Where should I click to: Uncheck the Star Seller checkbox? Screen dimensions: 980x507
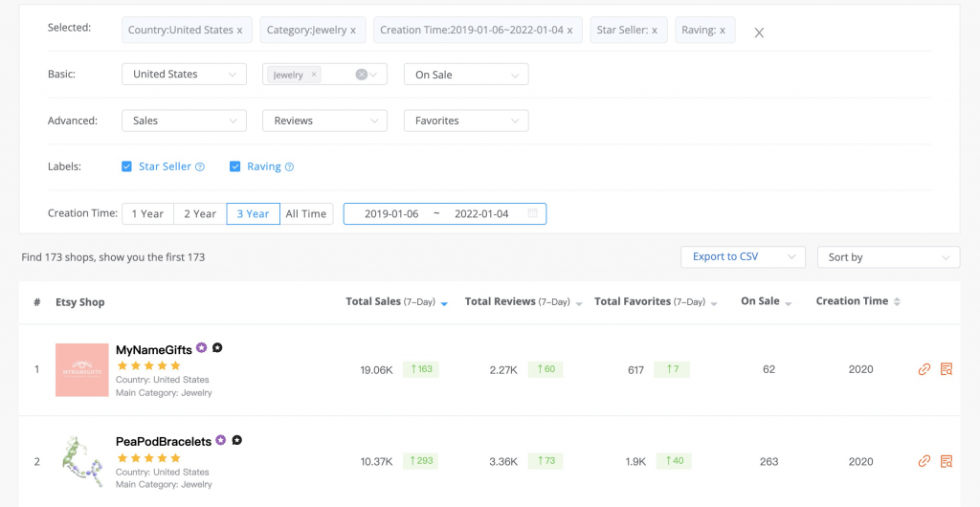126,166
